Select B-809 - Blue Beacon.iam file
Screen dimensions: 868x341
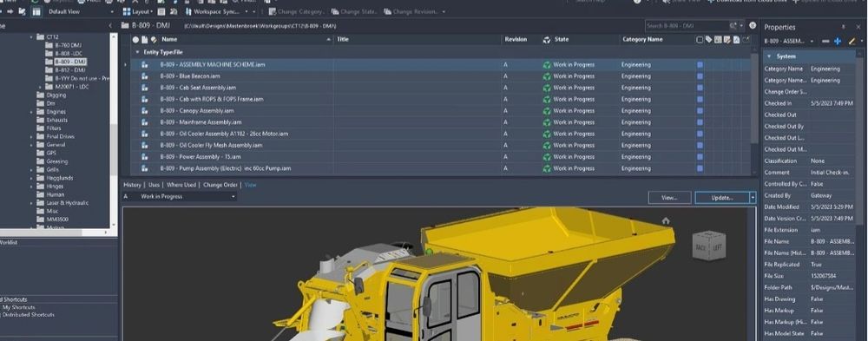(x=190, y=76)
